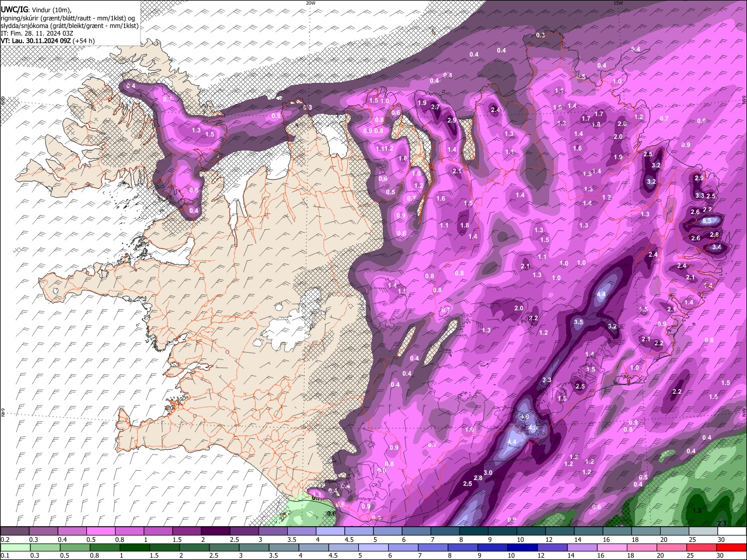Image resolution: width=747 pixels, height=560 pixels.
Task: Select upper legend swatch between 2 and 2.5
Action: tap(215, 531)
